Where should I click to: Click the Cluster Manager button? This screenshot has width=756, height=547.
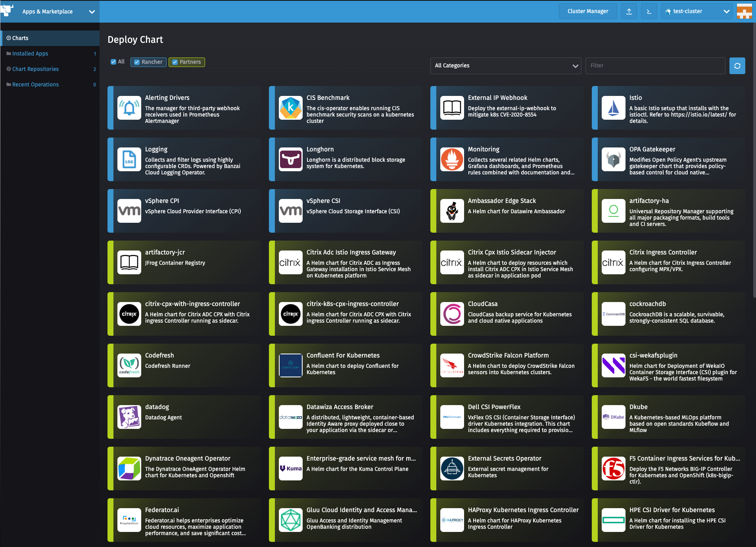587,11
